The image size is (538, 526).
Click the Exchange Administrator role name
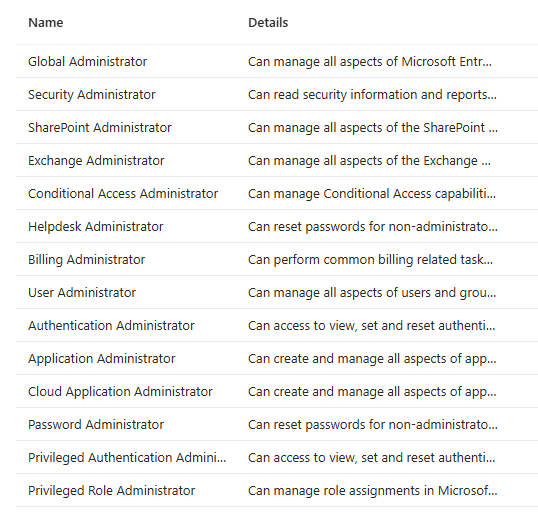(x=96, y=161)
